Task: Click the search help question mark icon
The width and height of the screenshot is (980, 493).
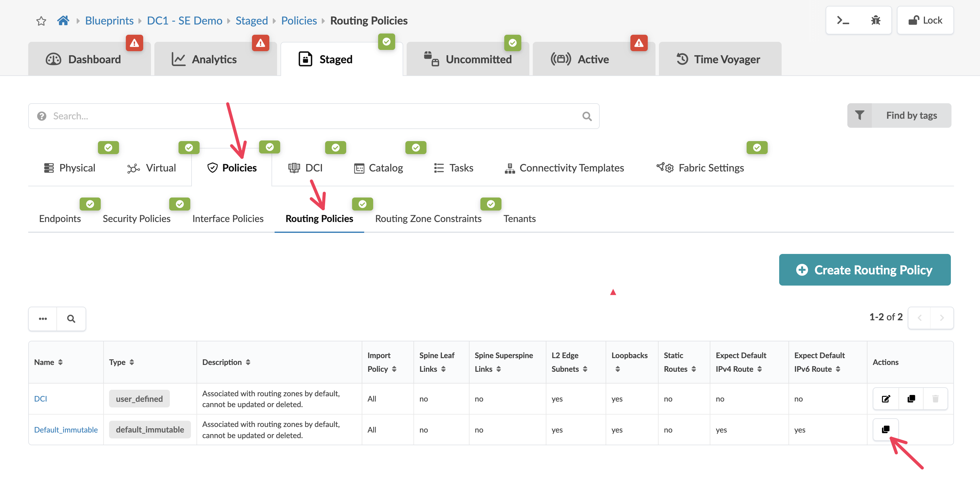Action: click(x=42, y=116)
